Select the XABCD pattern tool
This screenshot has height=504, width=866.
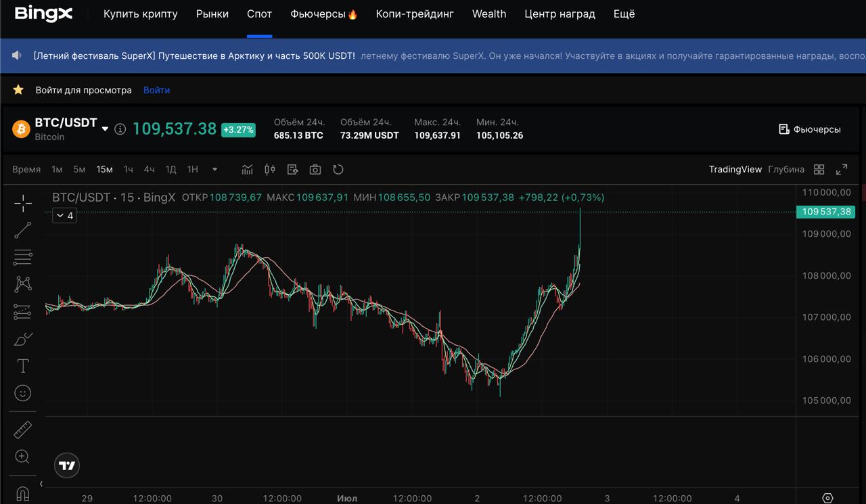(x=23, y=284)
